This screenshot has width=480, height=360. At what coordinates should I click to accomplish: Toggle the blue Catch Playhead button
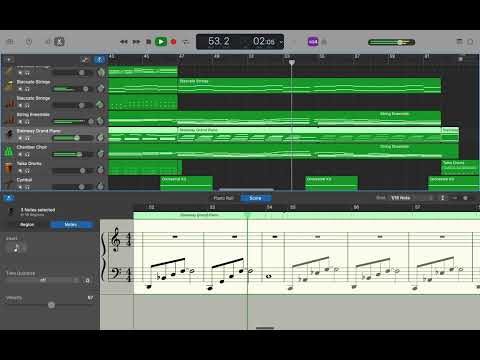coord(99,60)
